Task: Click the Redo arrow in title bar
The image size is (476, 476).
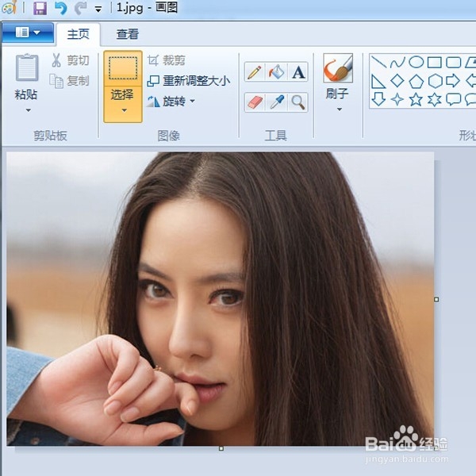Action: coord(80,8)
